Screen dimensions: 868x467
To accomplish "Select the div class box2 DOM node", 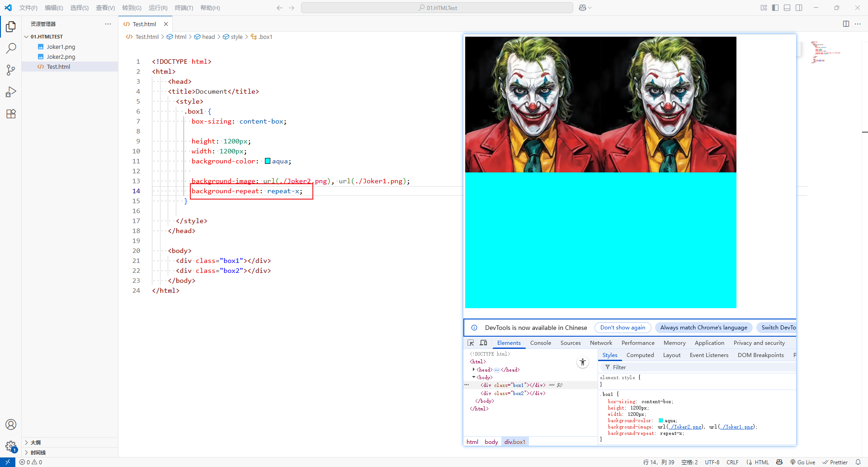I will [513, 393].
